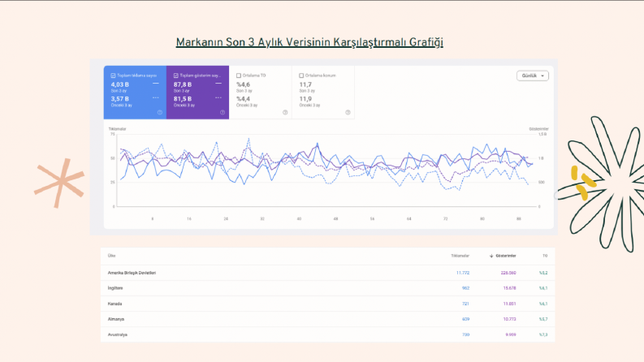Screen dimensions: 644x362
Task: Click the %7,3 TO value for Avustralya
Action: [543, 334]
